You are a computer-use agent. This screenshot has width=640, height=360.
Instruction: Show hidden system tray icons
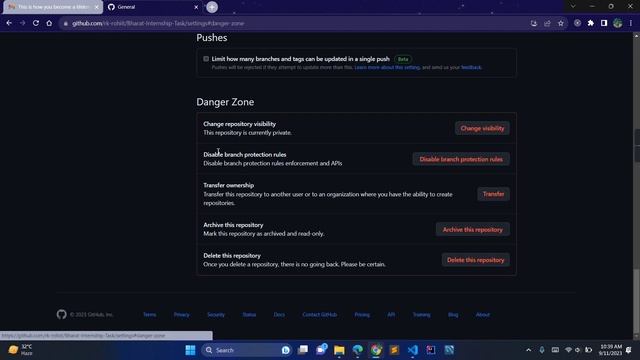coord(529,350)
